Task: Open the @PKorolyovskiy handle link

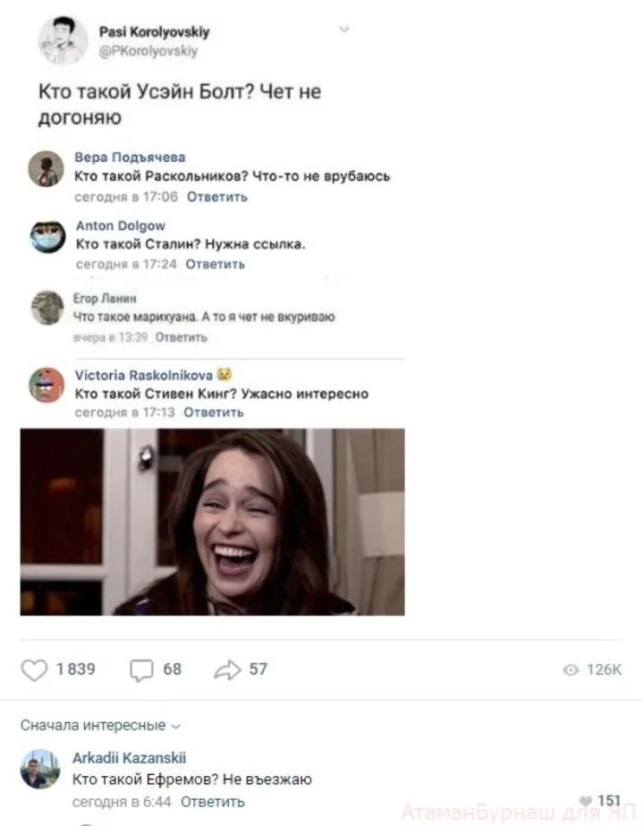Action: tap(148, 51)
